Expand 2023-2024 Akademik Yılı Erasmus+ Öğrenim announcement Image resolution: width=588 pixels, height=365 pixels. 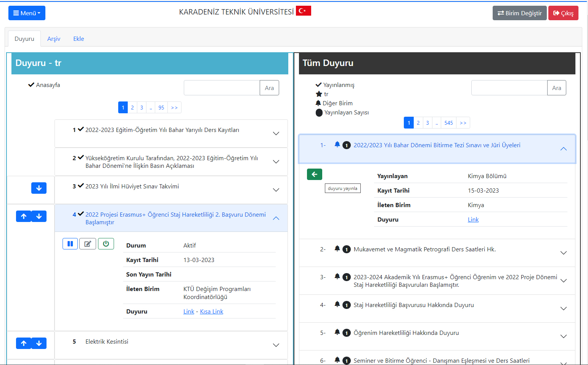click(x=437, y=281)
